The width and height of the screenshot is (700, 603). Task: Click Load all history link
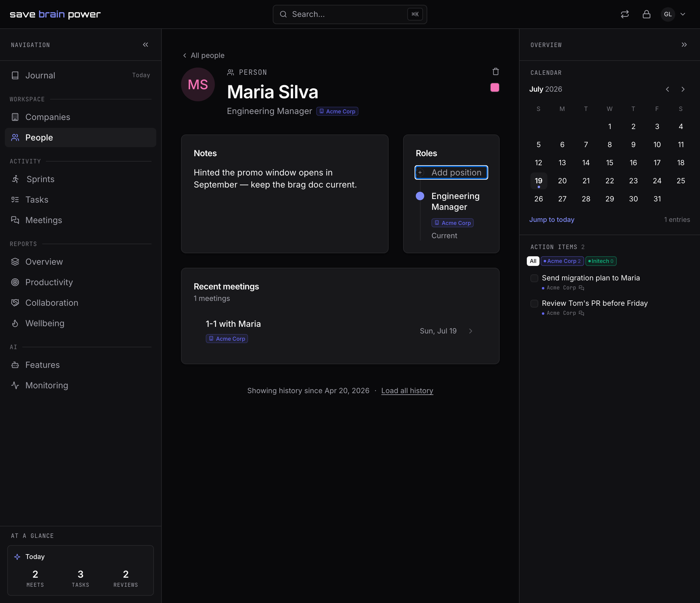407,391
